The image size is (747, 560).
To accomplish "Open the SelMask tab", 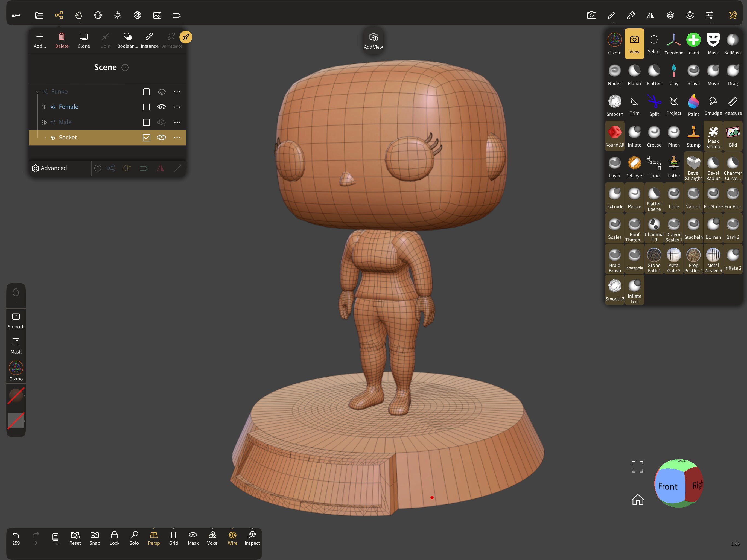I will tap(733, 43).
